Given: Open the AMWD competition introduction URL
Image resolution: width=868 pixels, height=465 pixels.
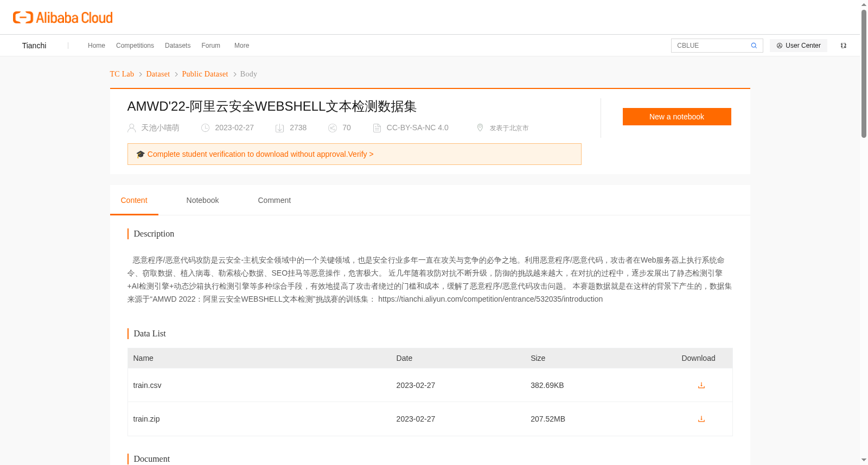Looking at the screenshot, I should tap(490, 299).
